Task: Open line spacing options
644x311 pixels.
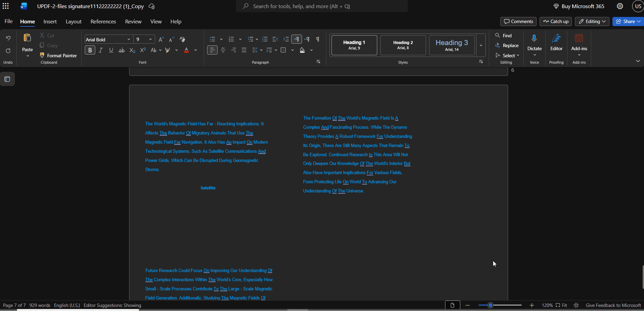Action: (x=257, y=50)
